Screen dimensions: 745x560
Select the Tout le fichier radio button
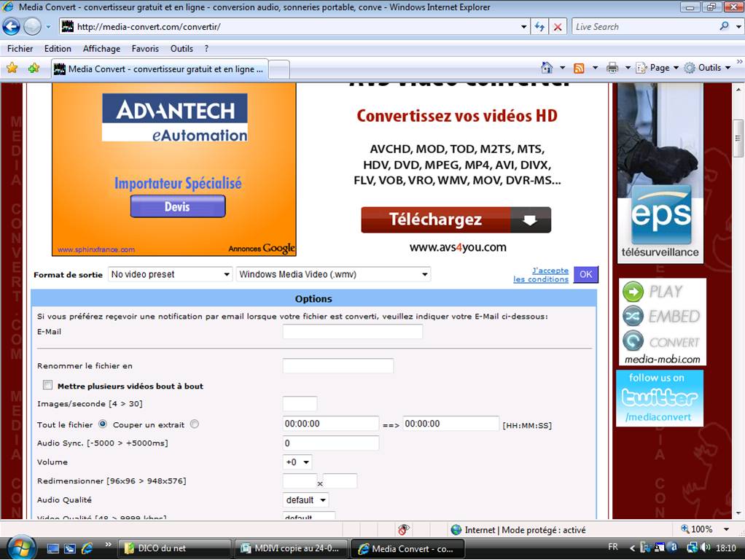(x=103, y=424)
